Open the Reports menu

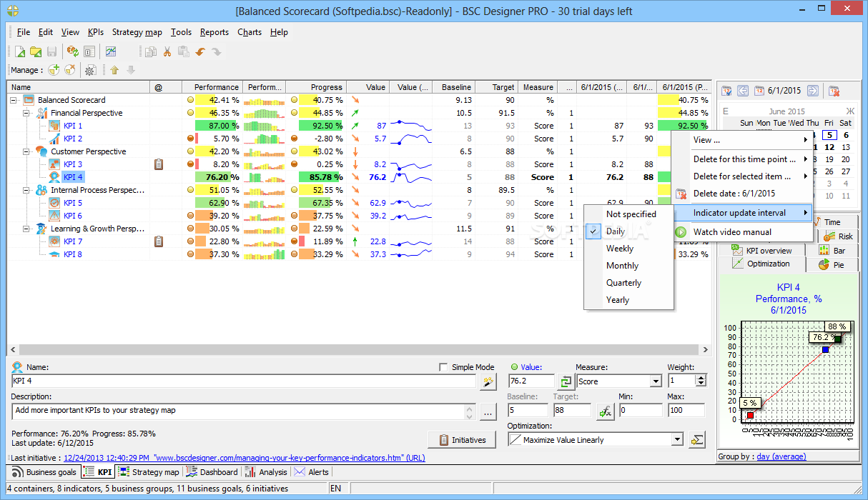(x=214, y=32)
